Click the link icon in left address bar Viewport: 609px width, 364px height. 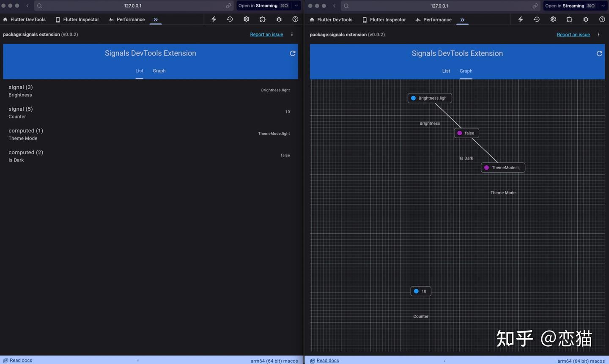(228, 6)
